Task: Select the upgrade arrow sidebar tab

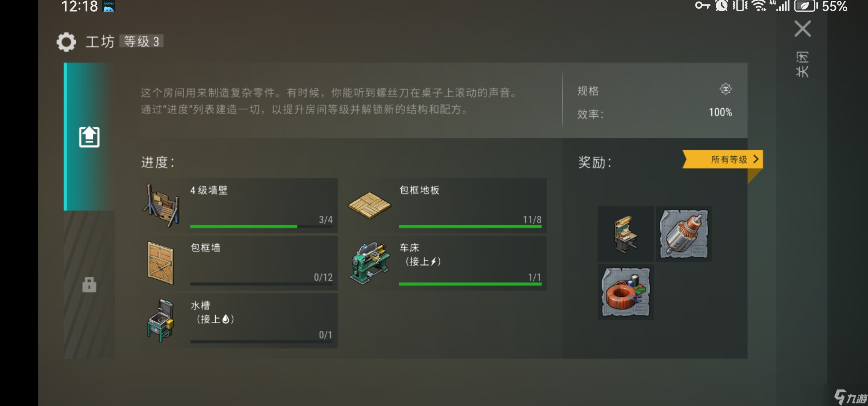Action: coord(89,137)
